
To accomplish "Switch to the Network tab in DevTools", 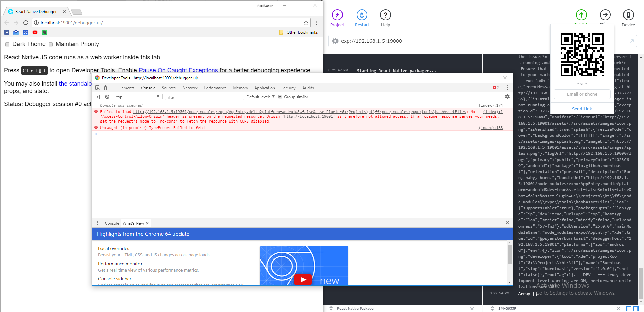I will pyautogui.click(x=190, y=88).
